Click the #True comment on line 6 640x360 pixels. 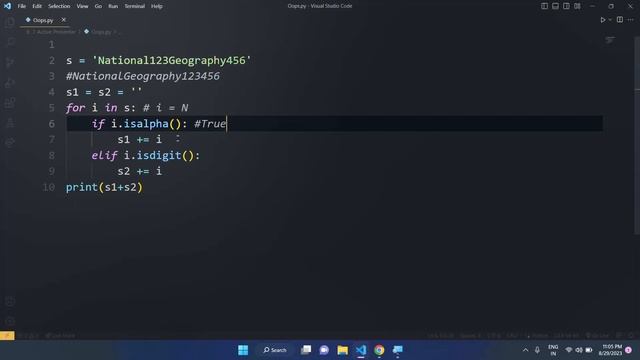[x=210, y=124]
